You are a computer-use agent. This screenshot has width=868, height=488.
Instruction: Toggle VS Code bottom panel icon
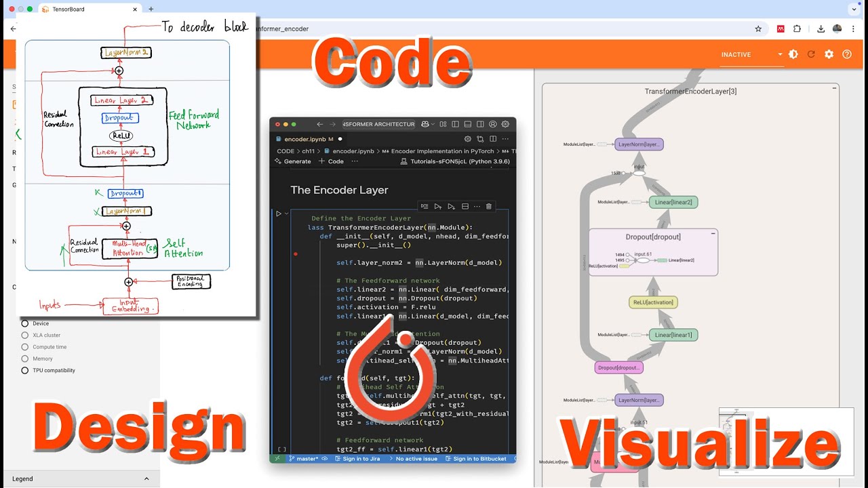468,124
